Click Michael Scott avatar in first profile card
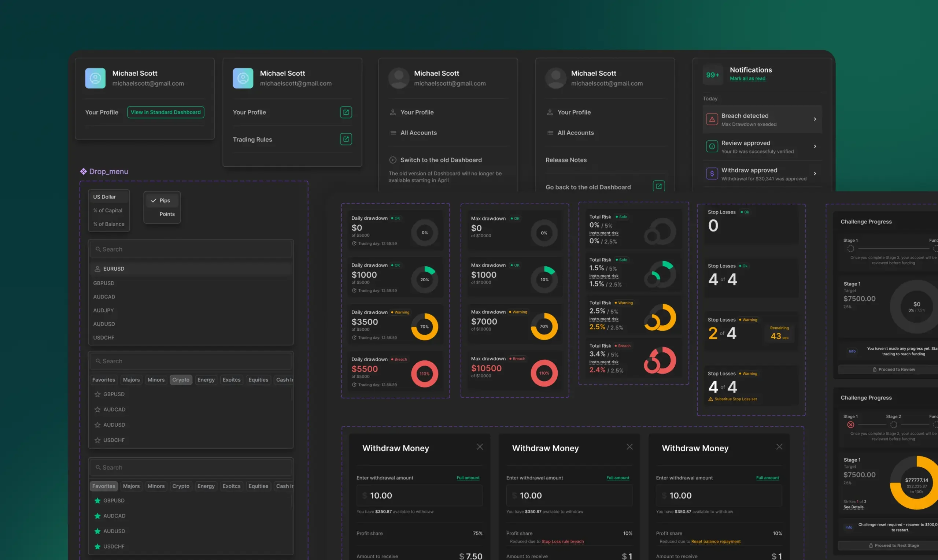Viewport: 938px width, 560px height. 95,78
